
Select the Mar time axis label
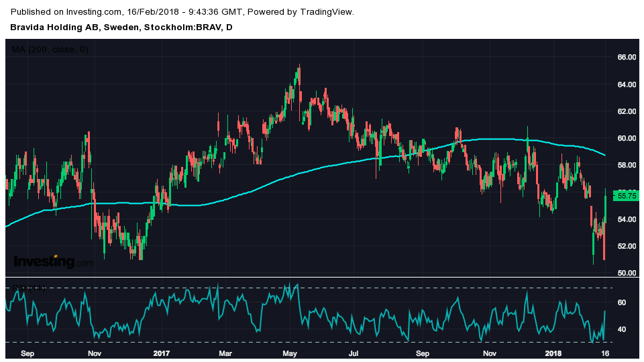tap(225, 353)
